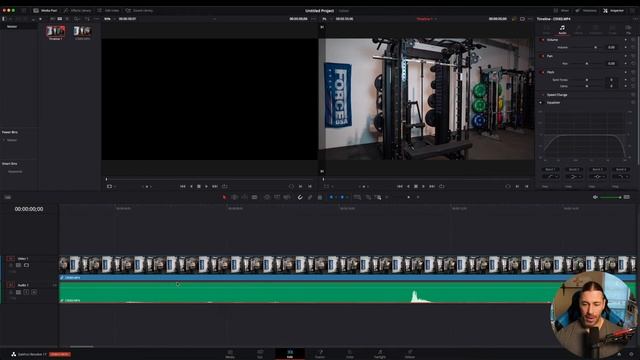Switch to the Color page

350,353
